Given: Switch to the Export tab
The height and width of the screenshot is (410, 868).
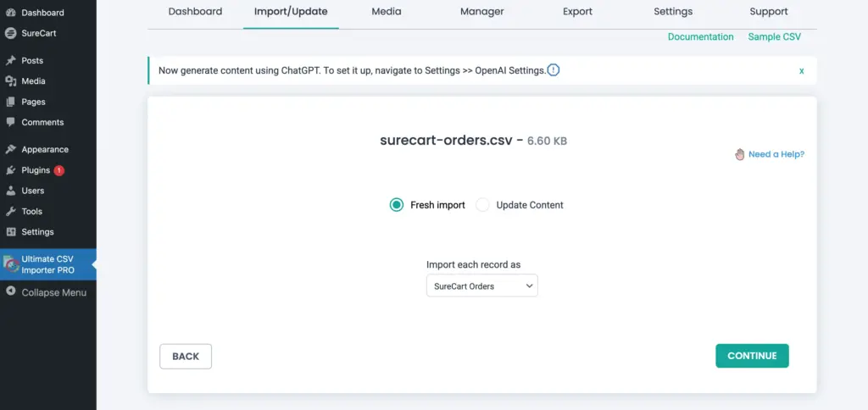Looking at the screenshot, I should point(577,12).
